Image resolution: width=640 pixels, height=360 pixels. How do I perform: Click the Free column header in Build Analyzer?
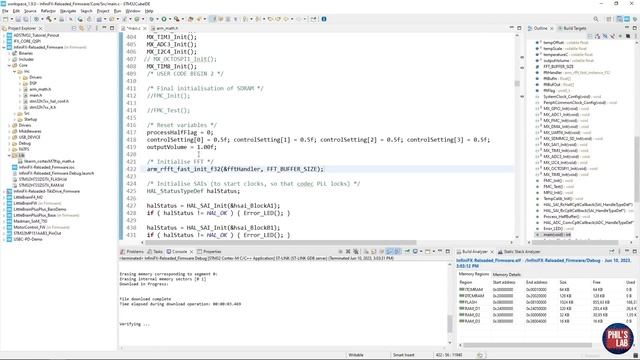coord(596,282)
